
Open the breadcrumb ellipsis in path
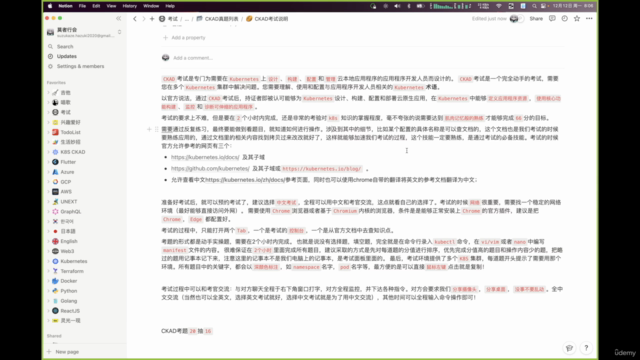187,19
